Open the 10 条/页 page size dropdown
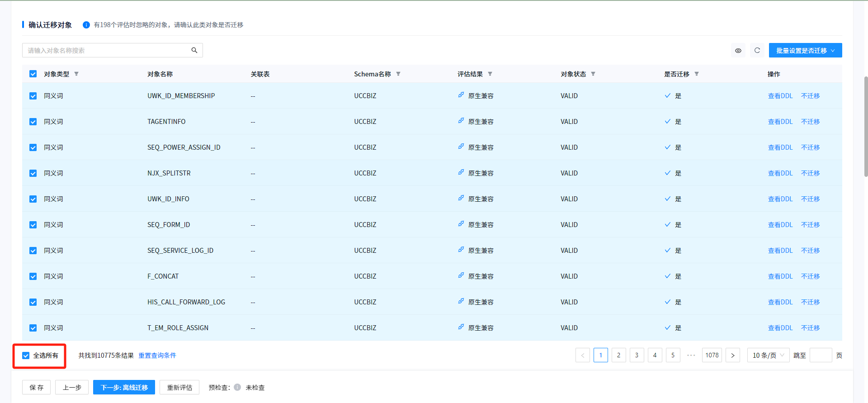 (769, 355)
